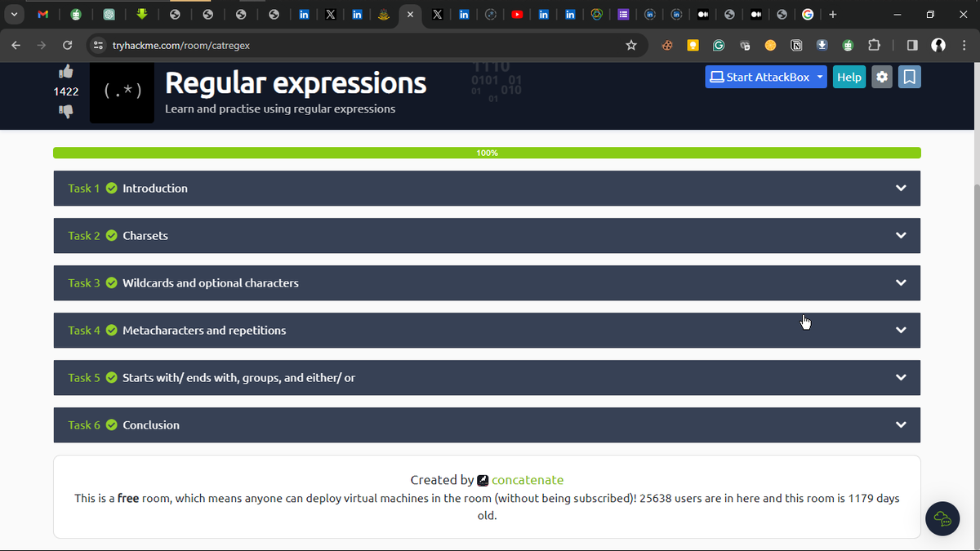Expand Task 5 Starts with/ ends with chevron
Viewport: 980px width, 551px height.
901,377
